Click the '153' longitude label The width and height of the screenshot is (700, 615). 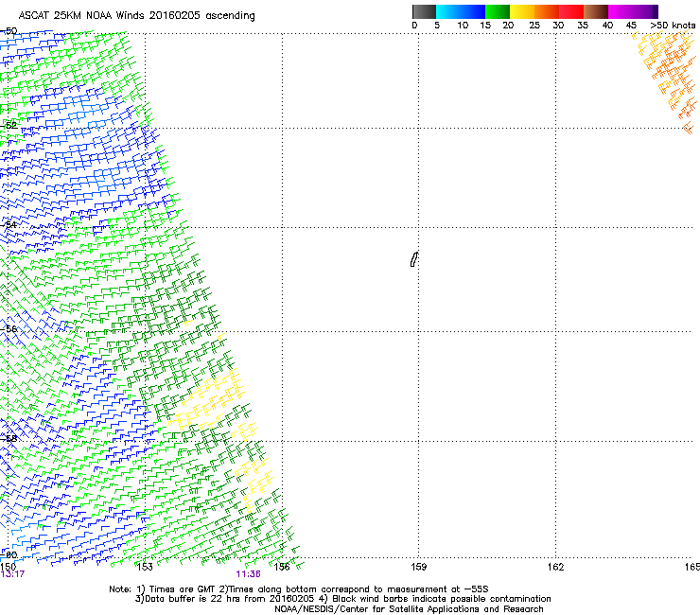point(145,567)
